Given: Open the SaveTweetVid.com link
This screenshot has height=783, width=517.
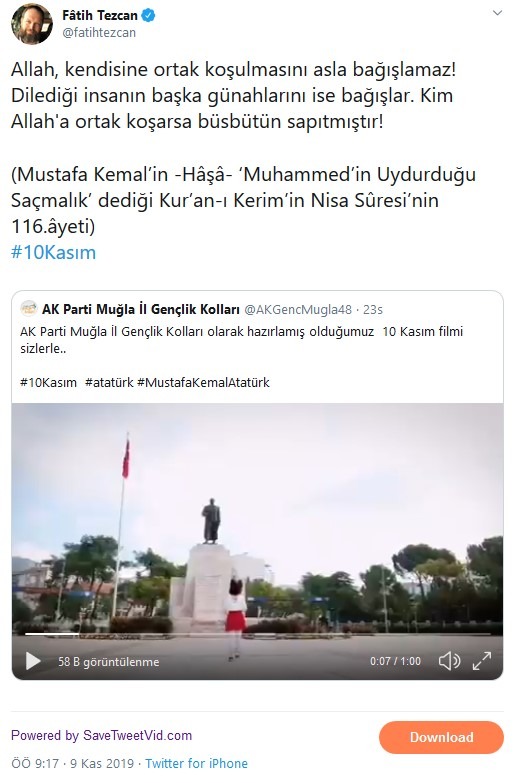Looking at the screenshot, I should tap(137, 736).
